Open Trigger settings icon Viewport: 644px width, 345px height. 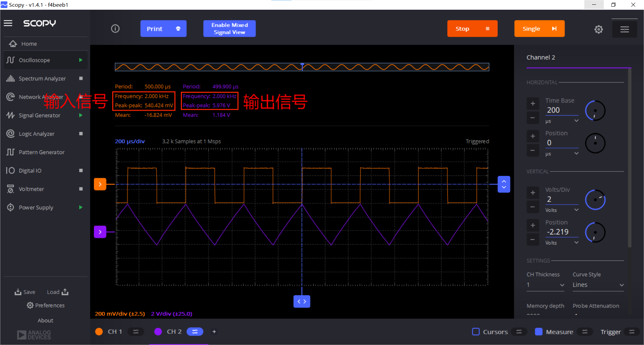tap(632, 332)
